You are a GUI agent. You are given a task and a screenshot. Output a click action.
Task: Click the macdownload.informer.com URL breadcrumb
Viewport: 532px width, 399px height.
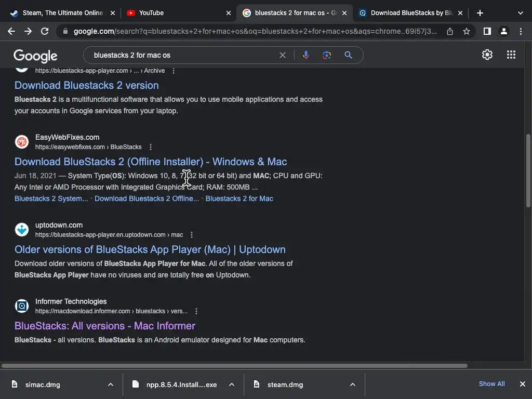[x=111, y=311]
